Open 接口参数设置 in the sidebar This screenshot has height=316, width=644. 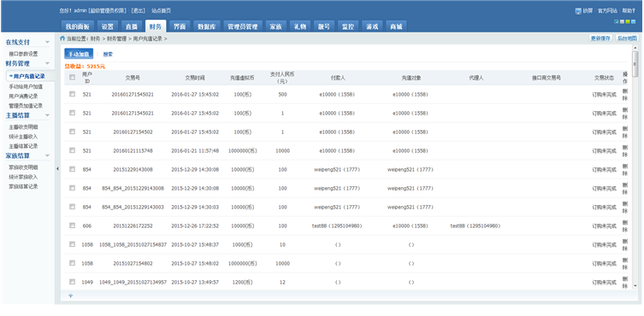click(23, 54)
